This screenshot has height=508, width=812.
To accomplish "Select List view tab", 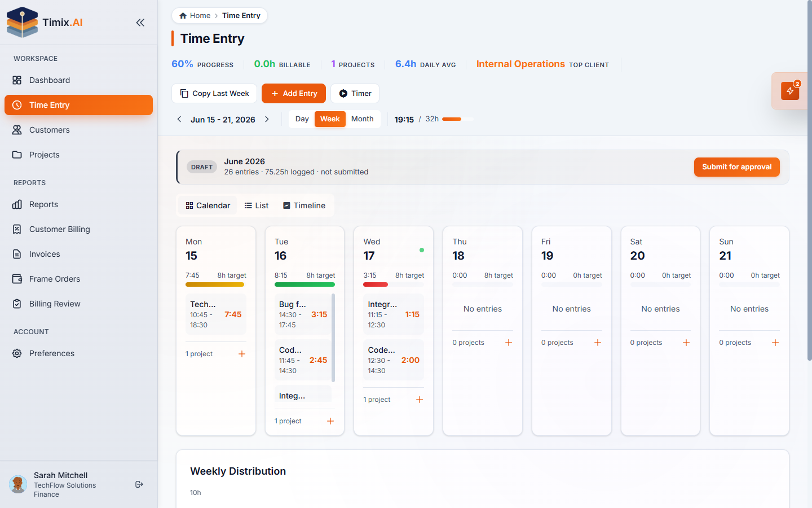I will click(257, 205).
